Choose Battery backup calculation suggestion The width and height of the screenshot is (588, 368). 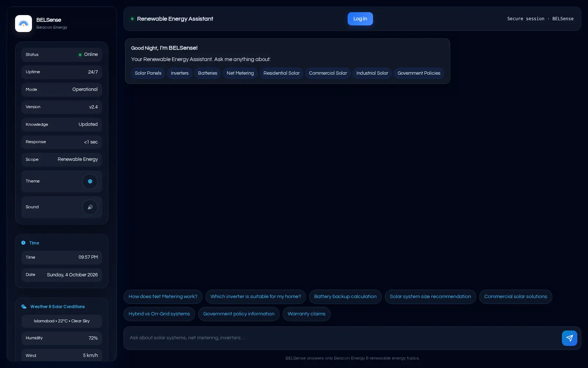coord(345,297)
